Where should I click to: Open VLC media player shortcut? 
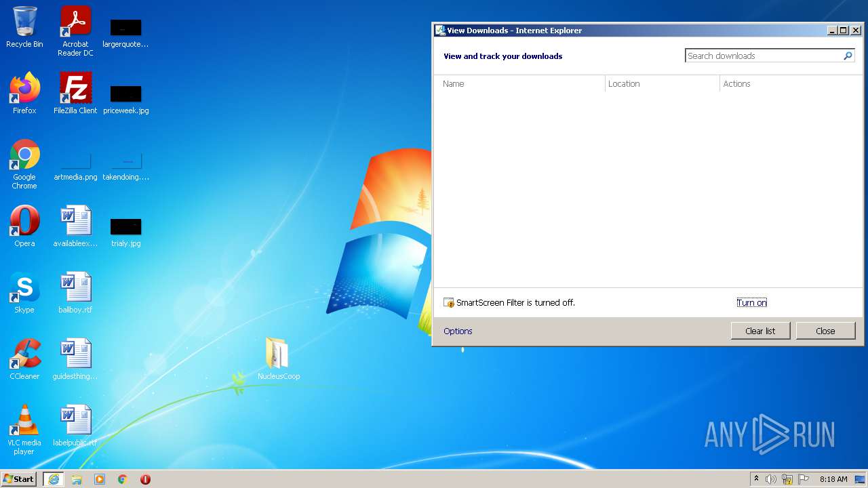coord(24,430)
